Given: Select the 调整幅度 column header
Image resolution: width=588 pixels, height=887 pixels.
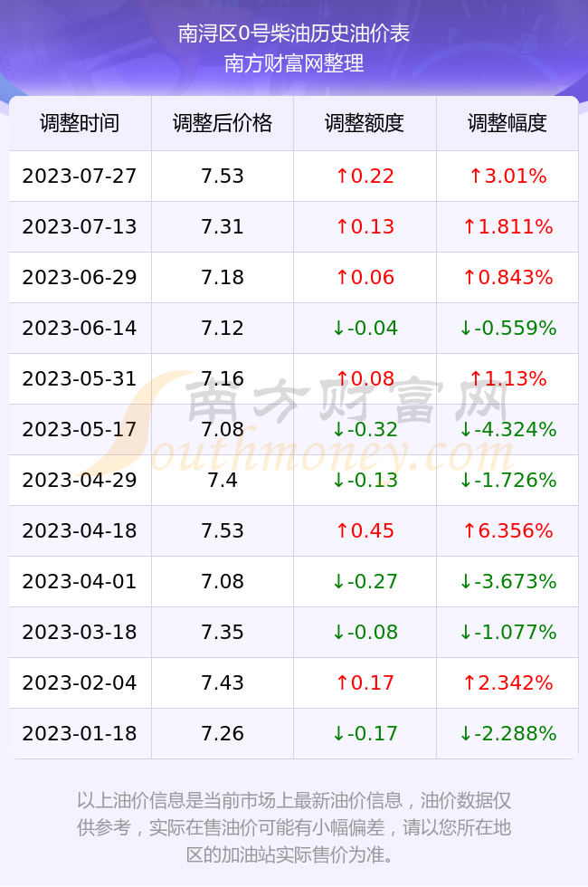Looking at the screenshot, I should (x=507, y=123).
